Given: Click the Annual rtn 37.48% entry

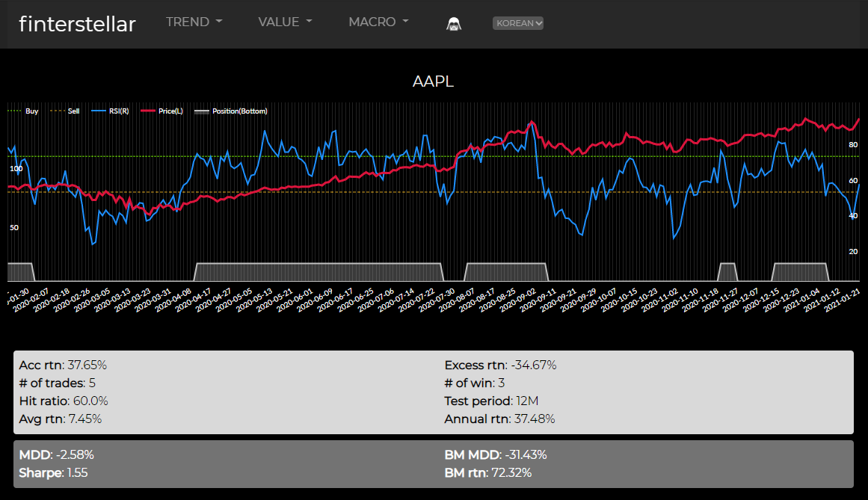Looking at the screenshot, I should [499, 419].
